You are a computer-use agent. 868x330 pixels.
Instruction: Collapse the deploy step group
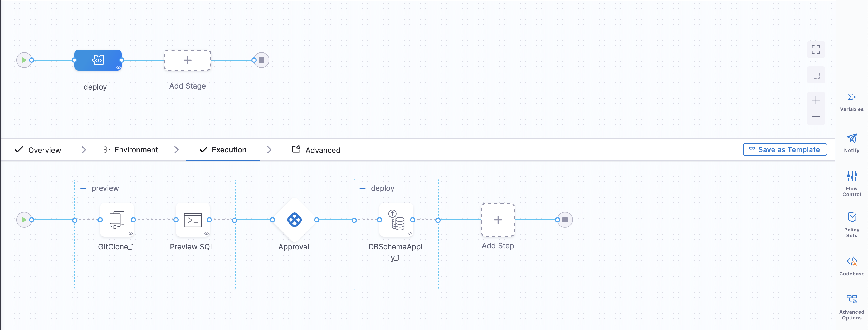(x=363, y=188)
